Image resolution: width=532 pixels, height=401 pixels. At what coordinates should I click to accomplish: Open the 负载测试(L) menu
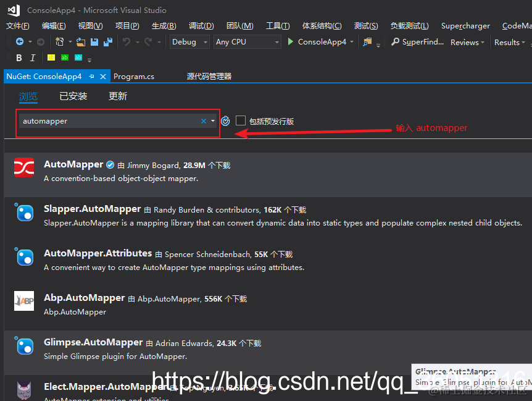click(410, 26)
